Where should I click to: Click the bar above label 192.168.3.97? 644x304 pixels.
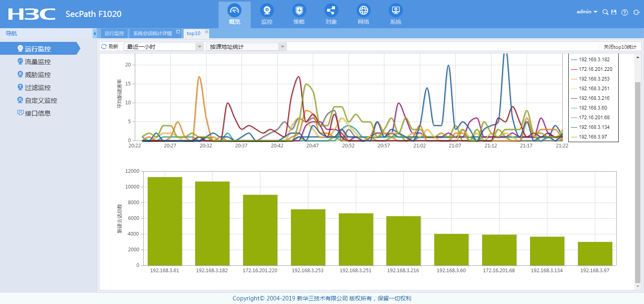pyautogui.click(x=595, y=254)
